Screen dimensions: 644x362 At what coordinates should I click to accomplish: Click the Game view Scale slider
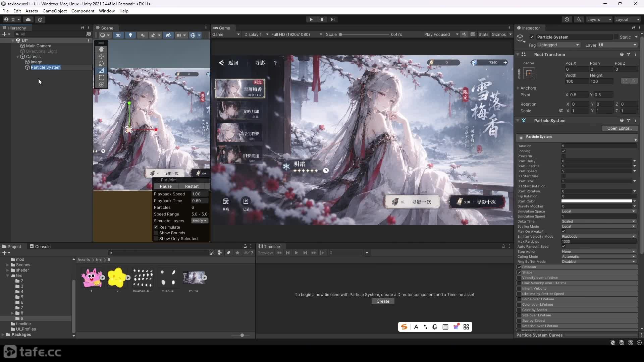coord(364,34)
